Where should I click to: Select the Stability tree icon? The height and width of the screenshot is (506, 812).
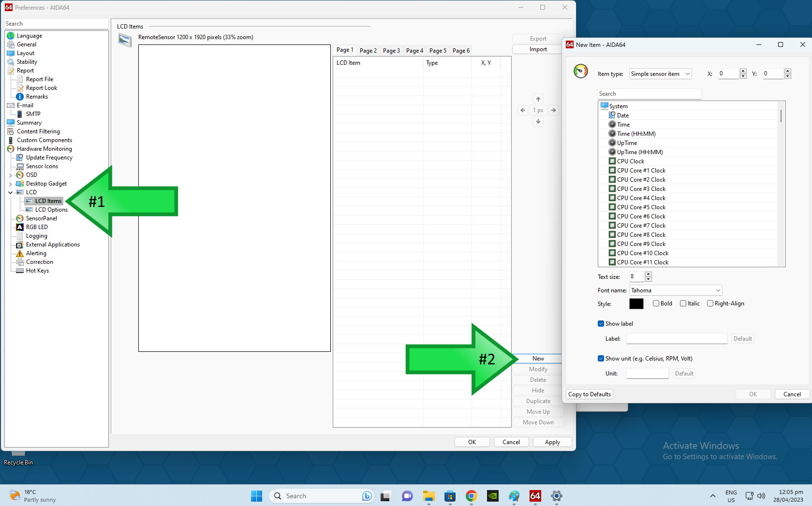(x=11, y=62)
